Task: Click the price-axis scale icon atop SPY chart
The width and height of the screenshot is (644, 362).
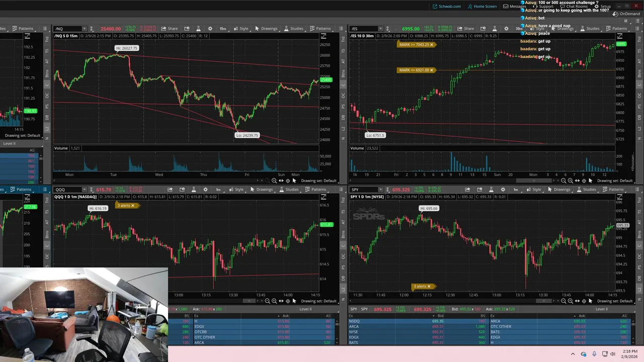Action: [620, 197]
